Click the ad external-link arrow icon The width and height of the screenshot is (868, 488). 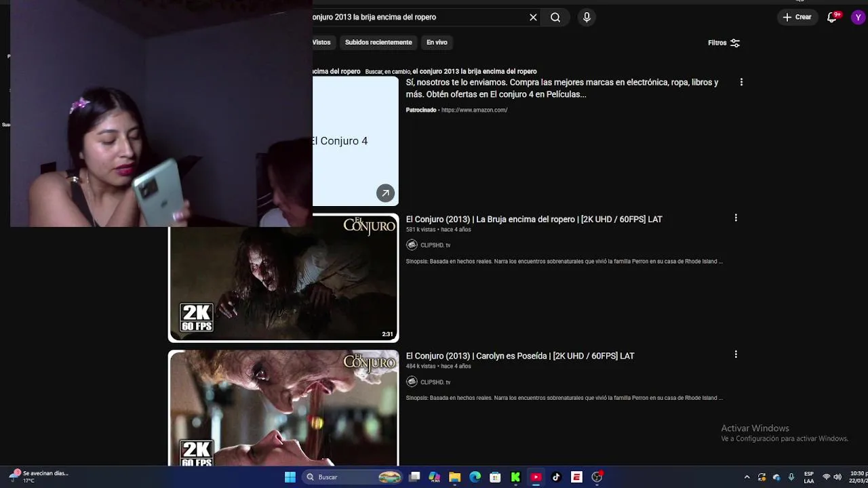(x=385, y=193)
